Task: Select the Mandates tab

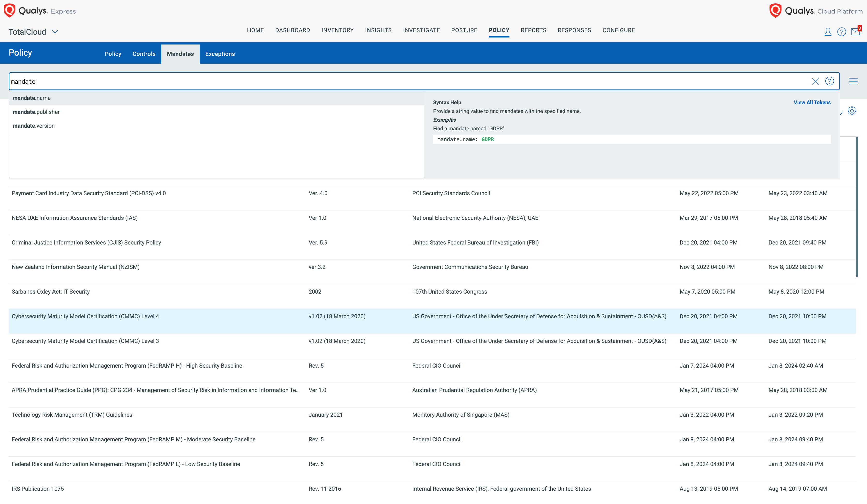Action: [x=180, y=54]
